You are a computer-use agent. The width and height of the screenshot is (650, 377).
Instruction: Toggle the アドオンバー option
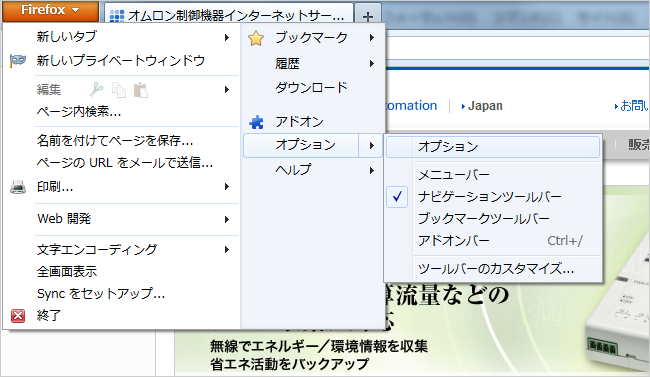[x=454, y=241]
